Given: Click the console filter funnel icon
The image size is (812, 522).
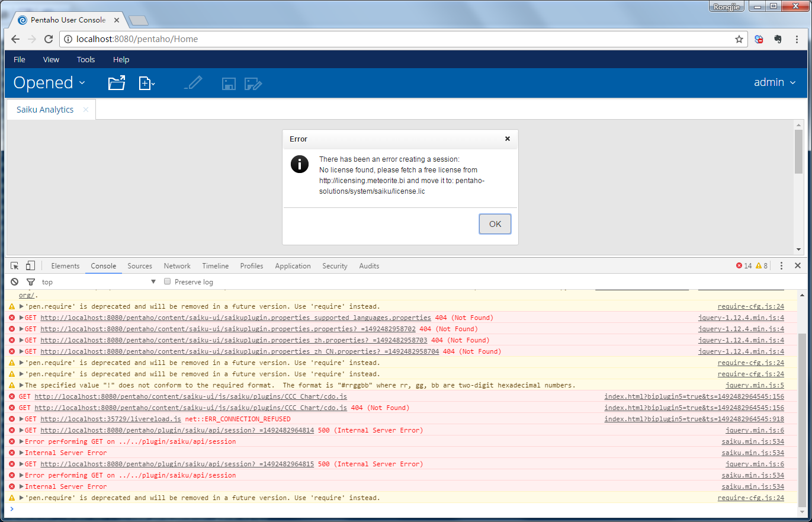Looking at the screenshot, I should click(x=31, y=282).
